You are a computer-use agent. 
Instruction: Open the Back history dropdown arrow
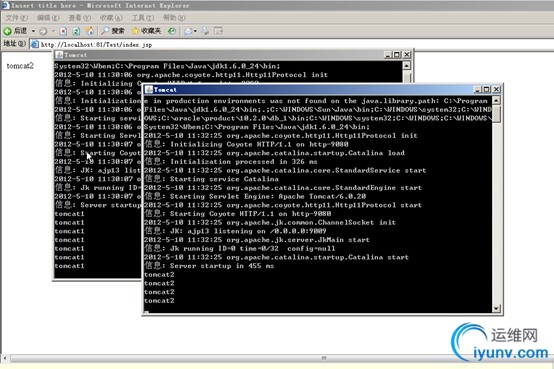33,31
